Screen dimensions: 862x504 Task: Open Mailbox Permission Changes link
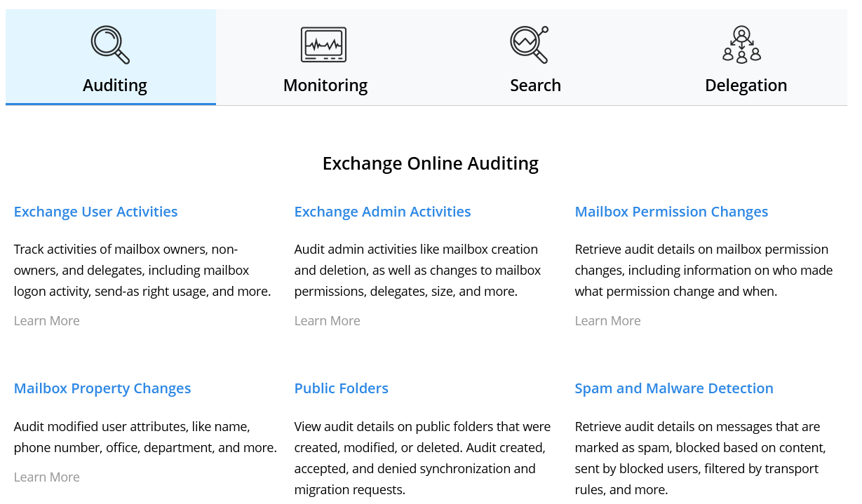[672, 212]
